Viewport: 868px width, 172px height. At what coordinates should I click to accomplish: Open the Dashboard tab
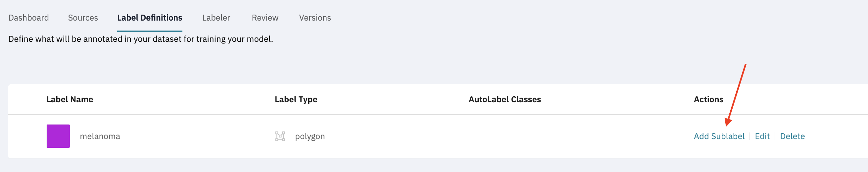click(x=29, y=18)
